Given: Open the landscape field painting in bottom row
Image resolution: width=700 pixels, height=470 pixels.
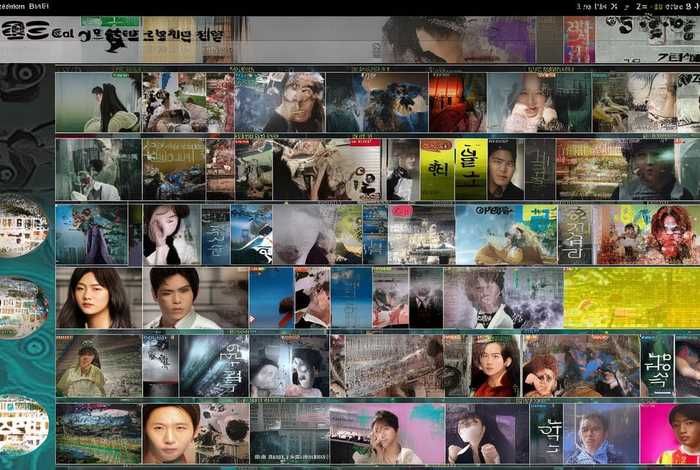Looking at the screenshot, I should pos(98,433).
